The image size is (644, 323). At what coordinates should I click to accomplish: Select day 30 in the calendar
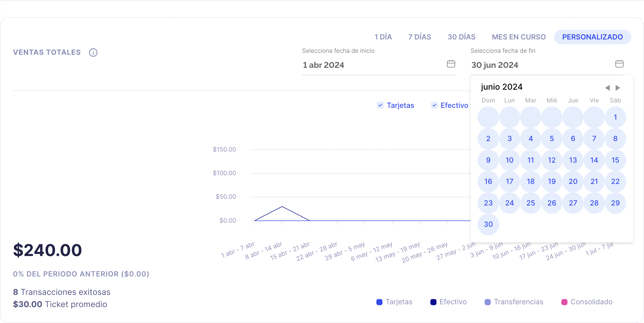[488, 224]
